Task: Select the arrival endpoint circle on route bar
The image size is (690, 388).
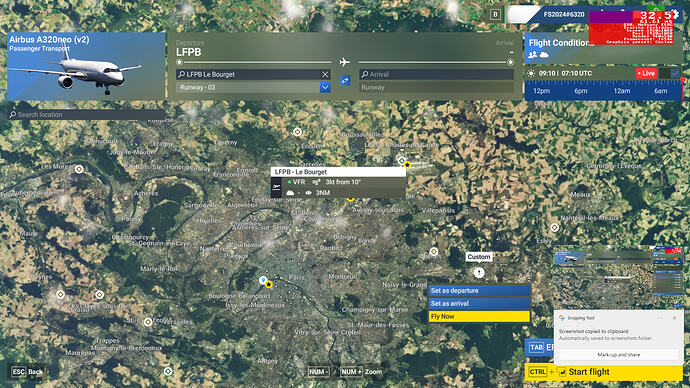Action: pyautogui.click(x=510, y=62)
